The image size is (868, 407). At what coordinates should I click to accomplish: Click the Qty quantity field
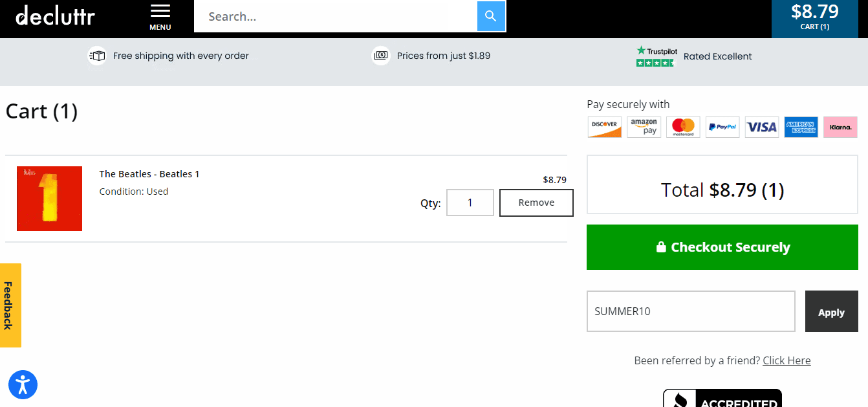coord(470,203)
